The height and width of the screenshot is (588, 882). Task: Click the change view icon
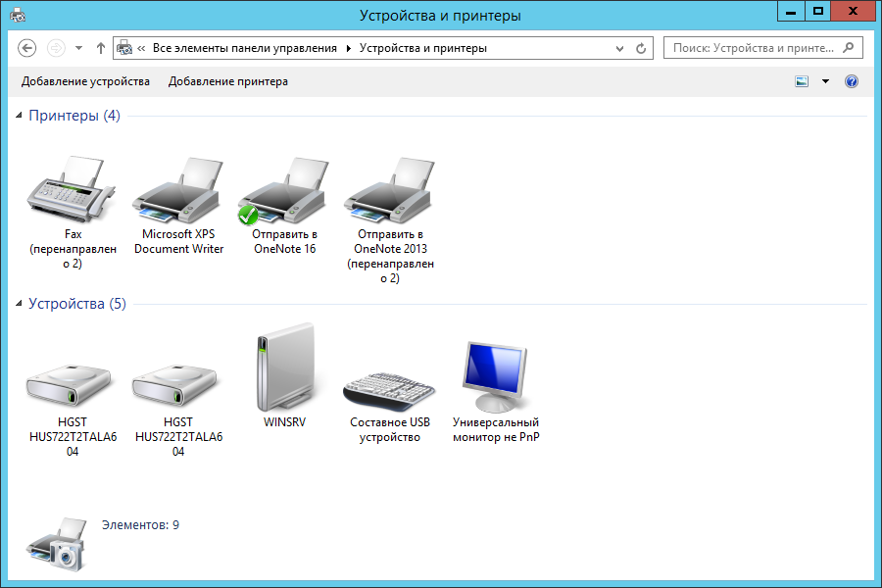coord(802,81)
